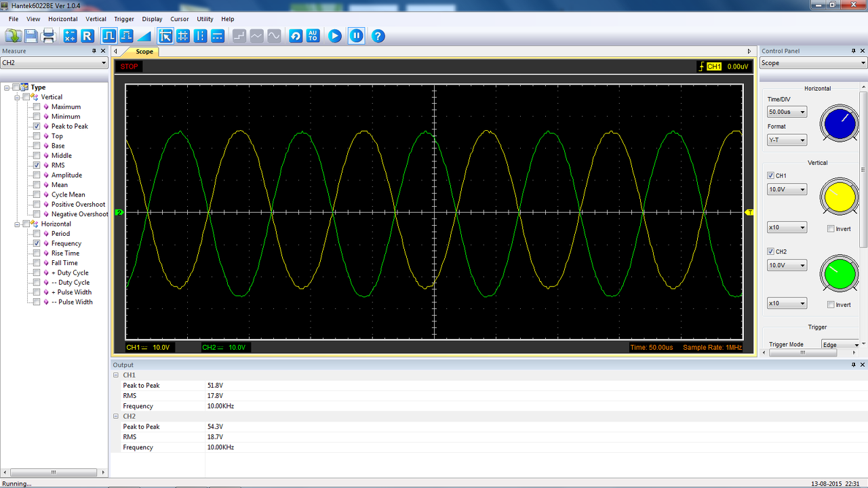868x488 pixels.
Task: Collapse the Vertical tree node
Action: click(18, 97)
